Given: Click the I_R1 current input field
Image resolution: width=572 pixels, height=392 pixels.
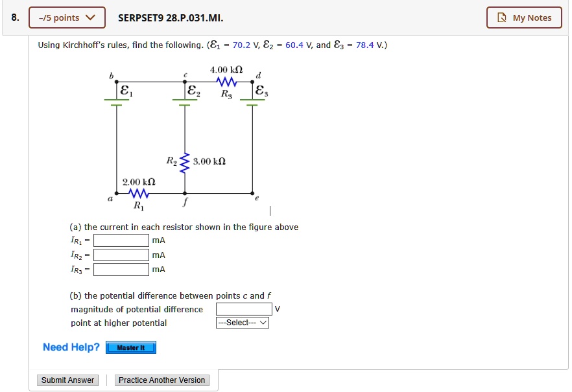Looking at the screenshot, I should [x=121, y=240].
